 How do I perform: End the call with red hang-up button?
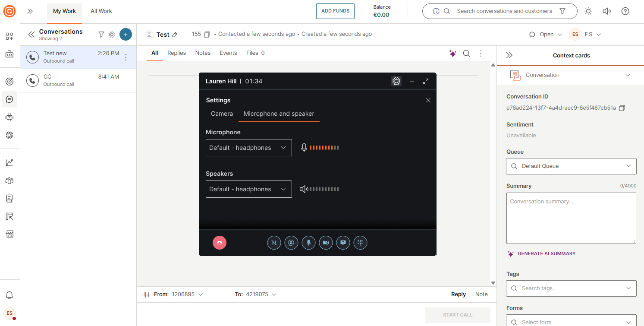(220, 243)
